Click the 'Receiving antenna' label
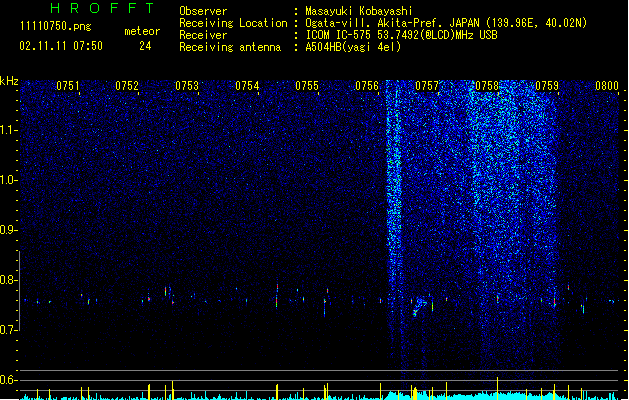Screen dimensions: 629x400 (x=230, y=47)
